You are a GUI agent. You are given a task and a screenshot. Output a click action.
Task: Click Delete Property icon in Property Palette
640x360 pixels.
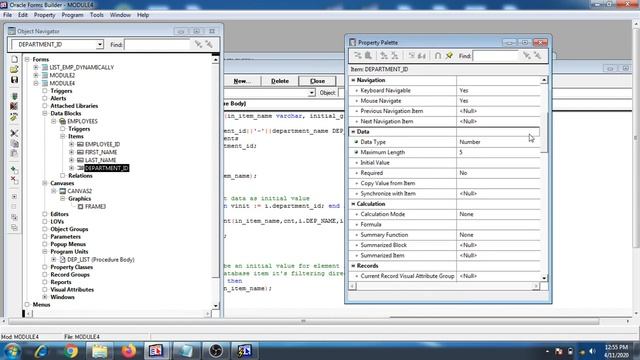point(395,56)
